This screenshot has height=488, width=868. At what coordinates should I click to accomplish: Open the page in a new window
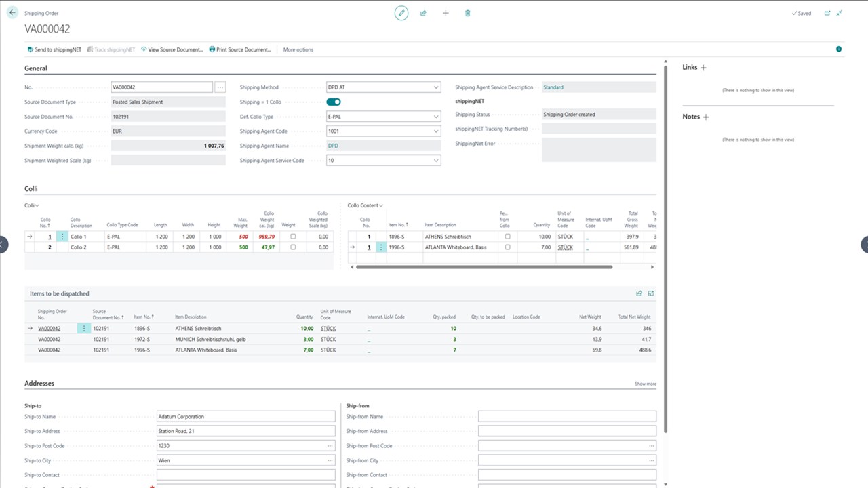pos(827,13)
